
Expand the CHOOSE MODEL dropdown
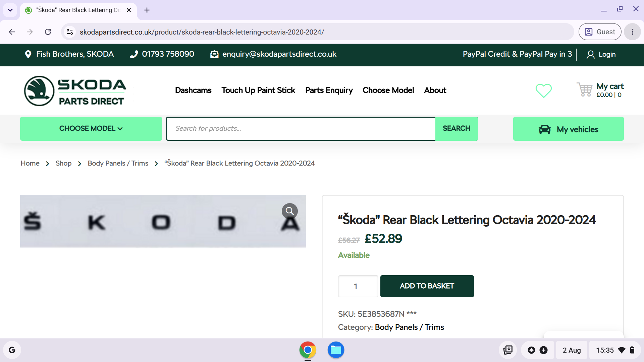click(91, 128)
